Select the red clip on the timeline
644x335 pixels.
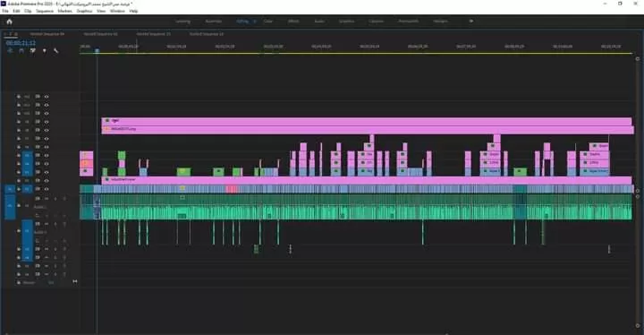[232, 189]
